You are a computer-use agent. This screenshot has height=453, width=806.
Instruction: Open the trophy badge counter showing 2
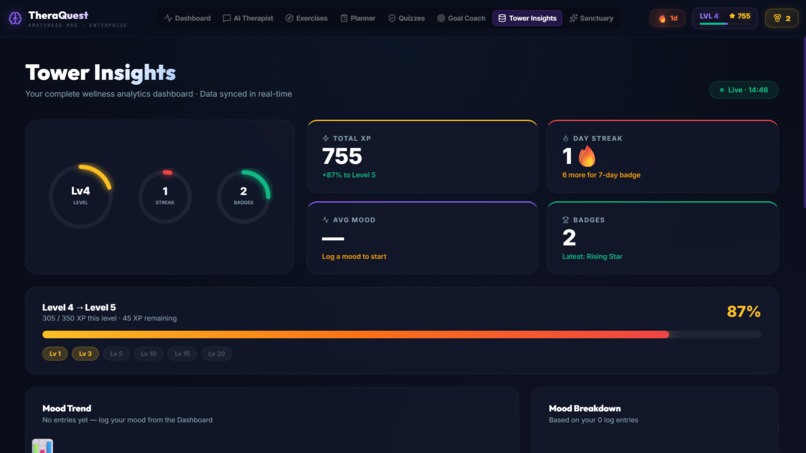(x=781, y=19)
